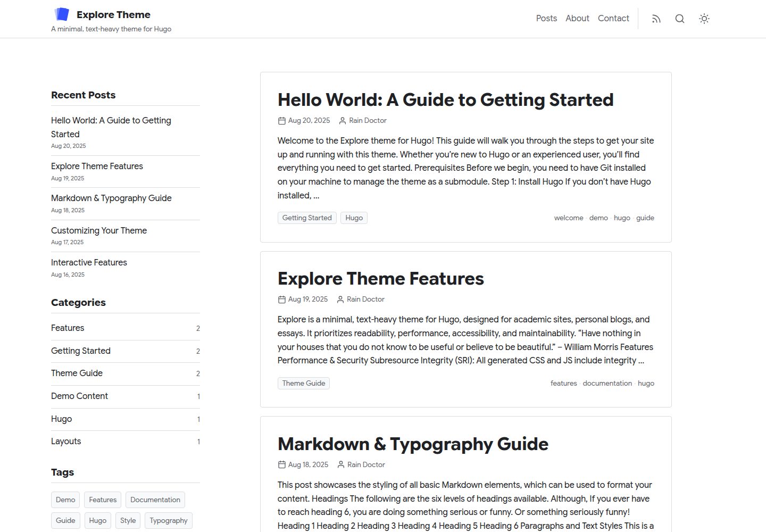This screenshot has height=532, width=766.
Task: Click the calendar icon beside Aug 18, 2025
Action: point(282,465)
